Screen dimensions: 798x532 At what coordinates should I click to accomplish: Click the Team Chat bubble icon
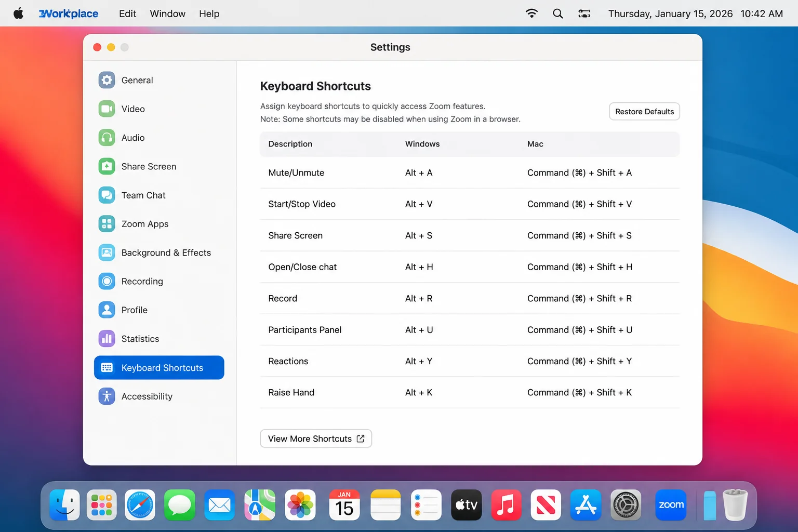click(107, 195)
